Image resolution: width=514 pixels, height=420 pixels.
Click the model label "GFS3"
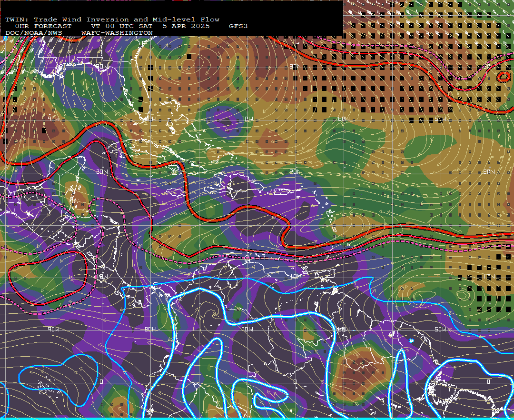(x=238, y=26)
